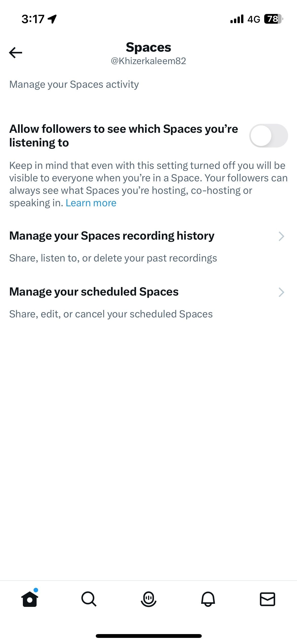
Task: Tap the home indicator bar
Action: 148,636
